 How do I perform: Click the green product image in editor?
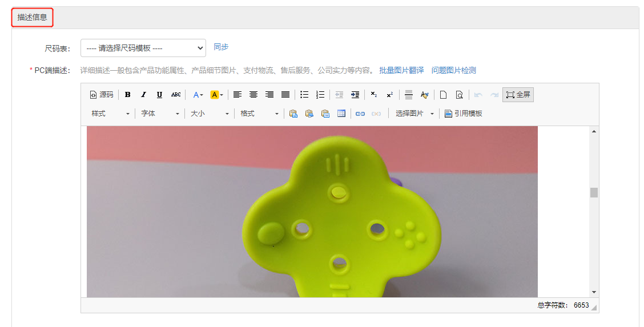pyautogui.click(x=312, y=212)
